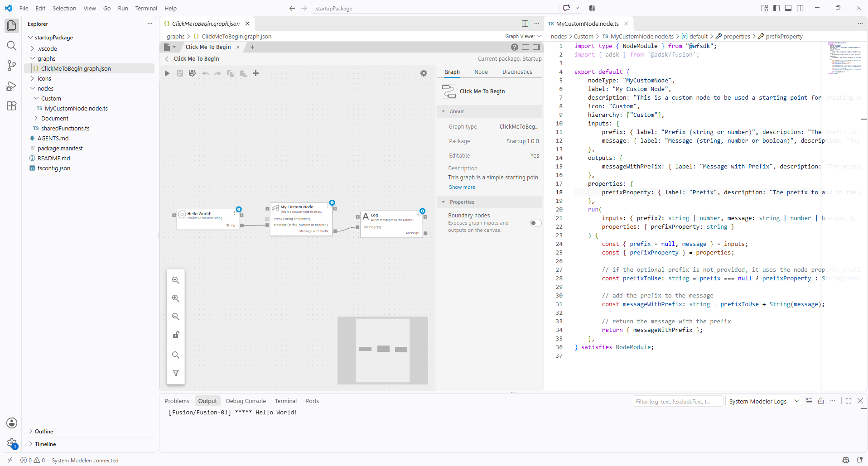Maximize the bottom panel size
Image resolution: width=868 pixels, height=466 pixels.
849,401
